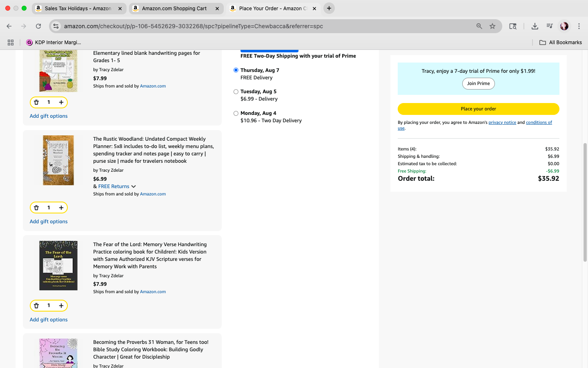Open a new browser tab
Screen dimensions: 588x368
coord(329,8)
